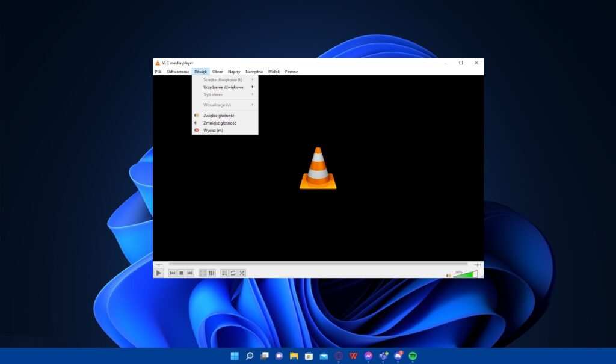Stop playback with the Stop button
Viewport: 616px width, 364px height.
(181, 273)
